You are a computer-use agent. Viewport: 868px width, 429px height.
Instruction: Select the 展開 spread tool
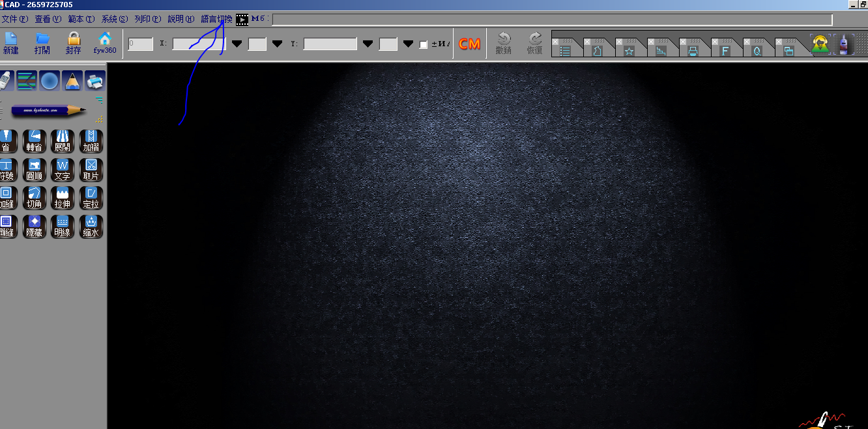[x=63, y=141]
